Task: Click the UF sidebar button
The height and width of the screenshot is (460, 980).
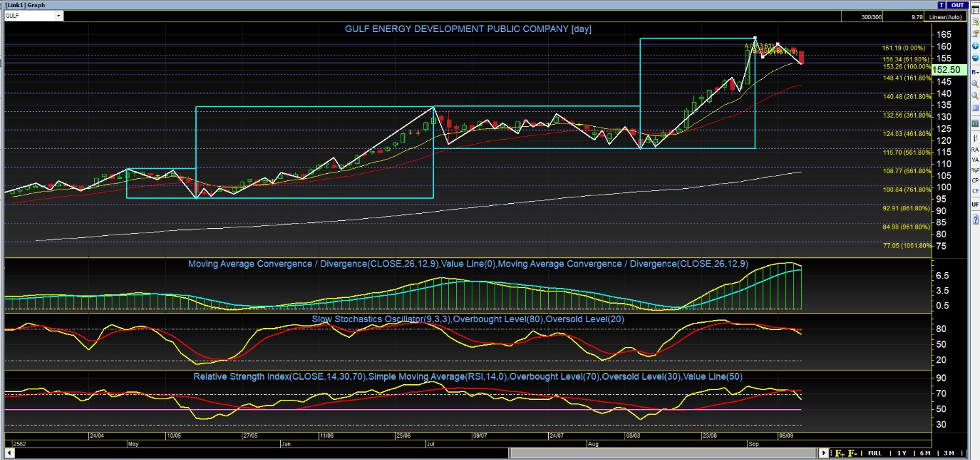Action: pos(975,204)
